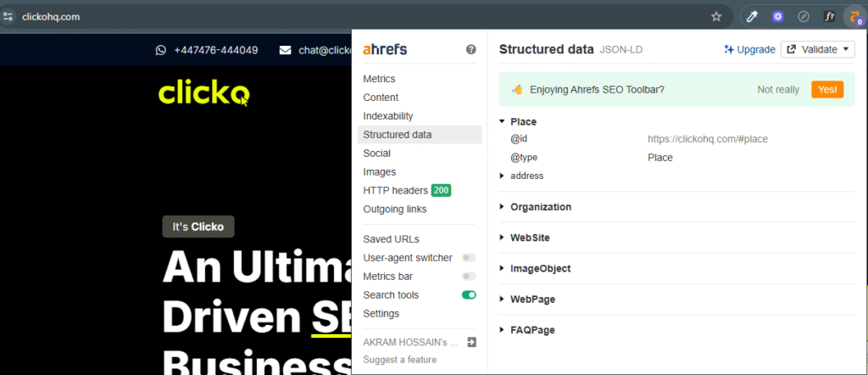Click the Ahrefs logo in the panel

385,49
